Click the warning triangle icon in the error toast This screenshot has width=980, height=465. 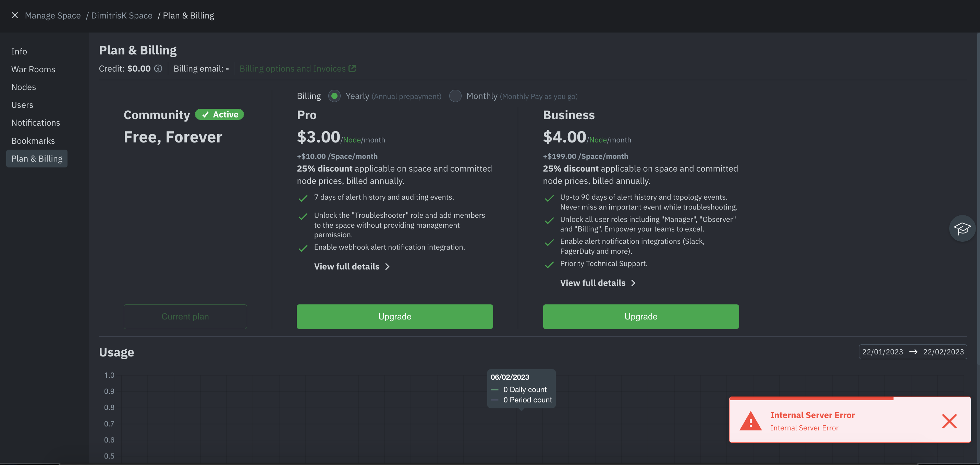click(x=750, y=421)
